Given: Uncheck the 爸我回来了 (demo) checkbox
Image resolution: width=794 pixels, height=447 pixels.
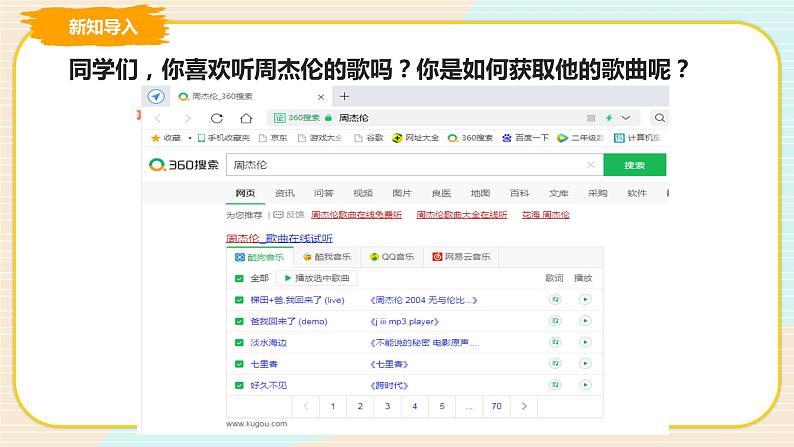Looking at the screenshot, I should point(239,321).
